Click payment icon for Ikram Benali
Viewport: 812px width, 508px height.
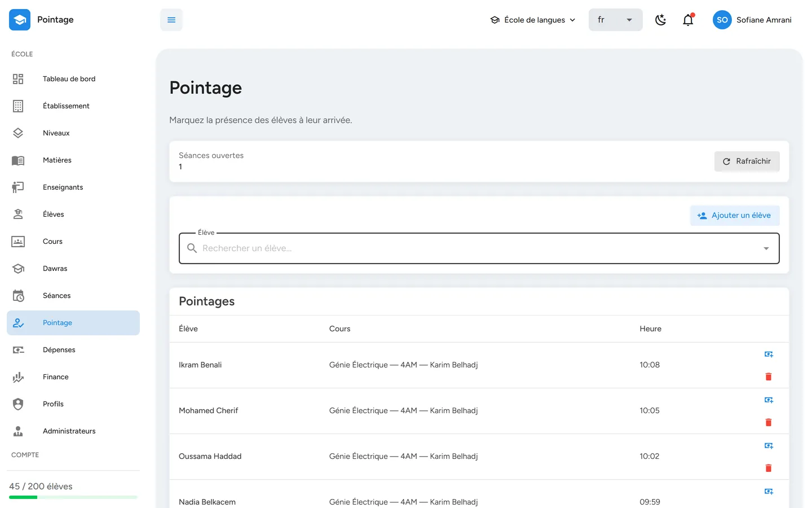[x=769, y=354]
